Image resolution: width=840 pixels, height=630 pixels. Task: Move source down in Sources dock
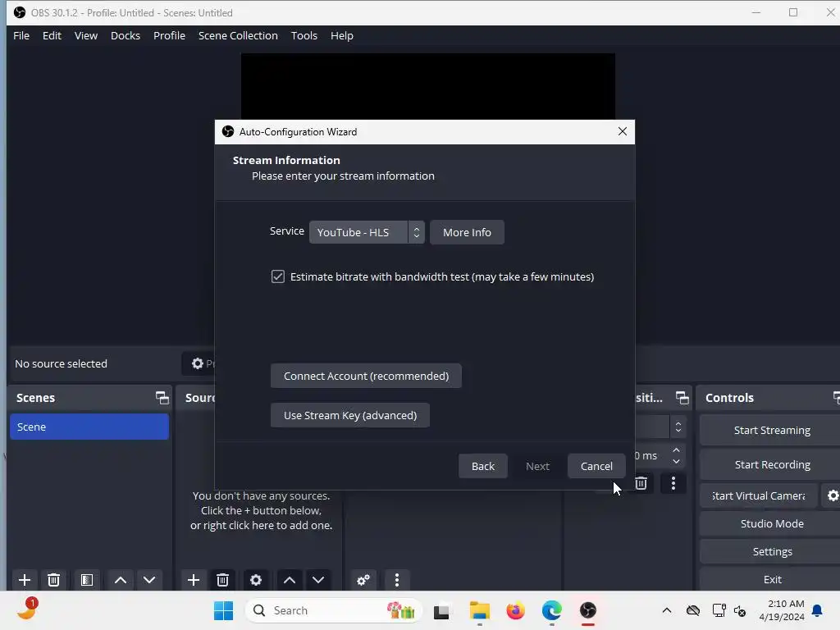(x=318, y=580)
